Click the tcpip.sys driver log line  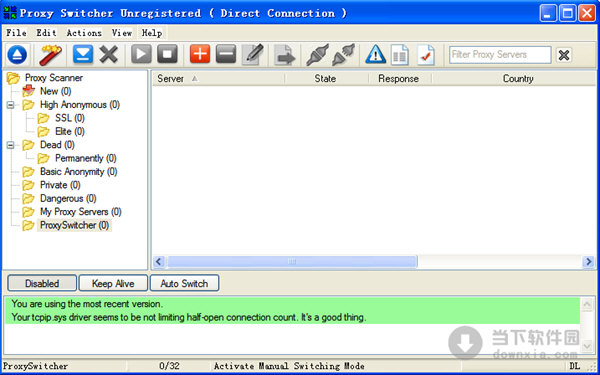coord(189,317)
